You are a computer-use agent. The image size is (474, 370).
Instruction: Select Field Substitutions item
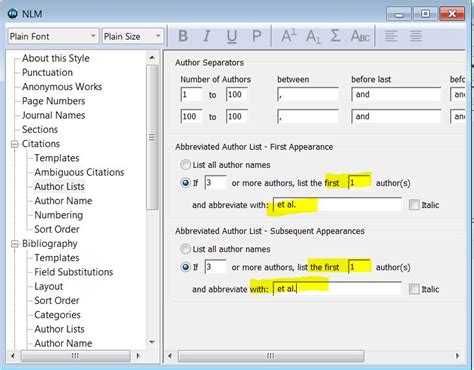point(74,272)
